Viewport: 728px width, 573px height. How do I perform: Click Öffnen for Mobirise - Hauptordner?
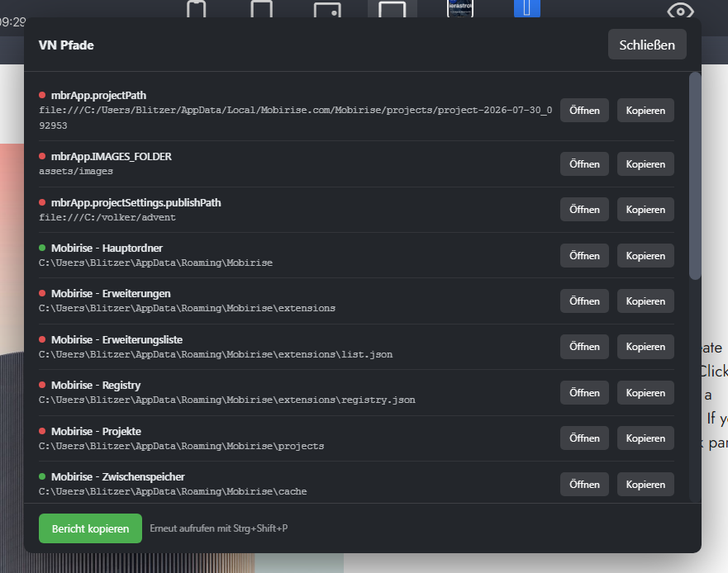pyautogui.click(x=584, y=256)
